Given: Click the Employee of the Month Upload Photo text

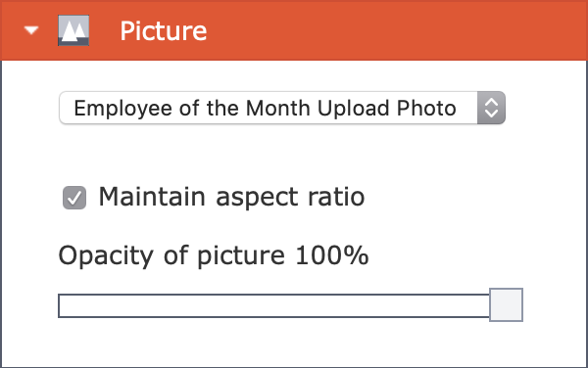Looking at the screenshot, I should (265, 109).
